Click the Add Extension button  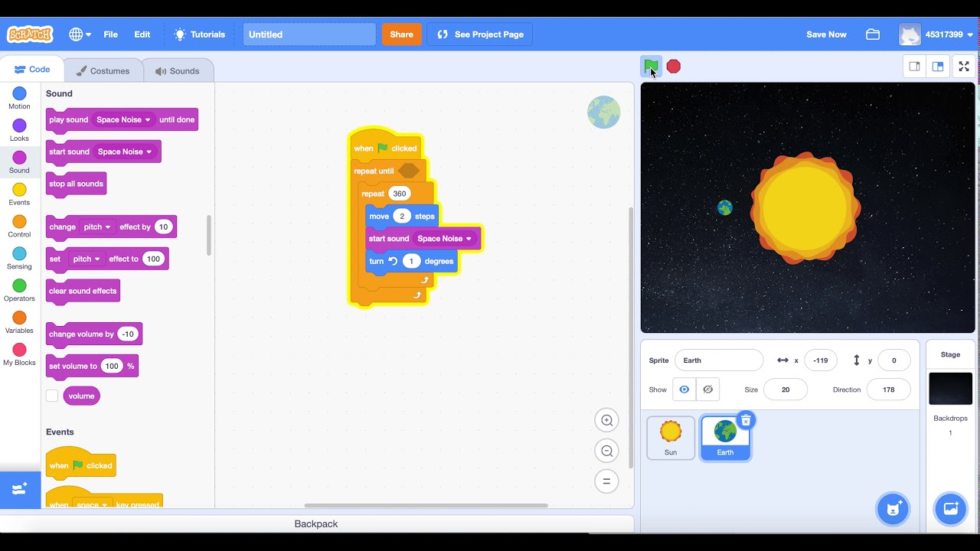[20, 488]
